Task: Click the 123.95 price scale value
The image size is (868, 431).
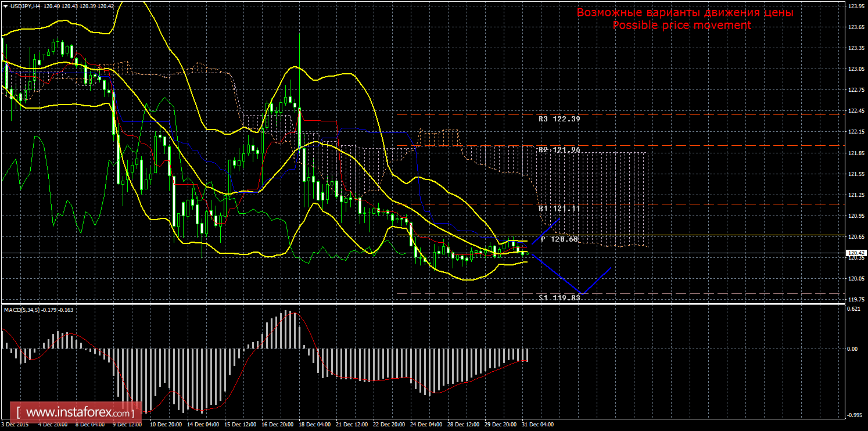Action: point(856,6)
